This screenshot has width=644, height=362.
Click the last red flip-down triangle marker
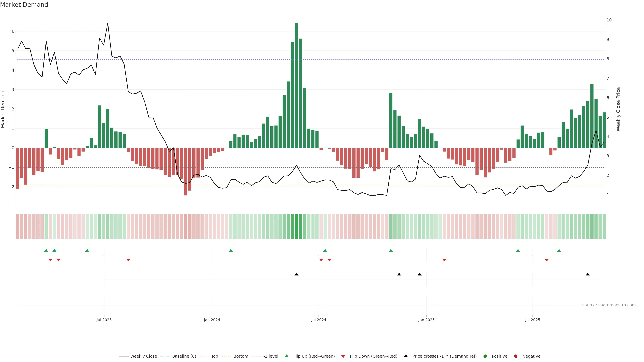547,260
